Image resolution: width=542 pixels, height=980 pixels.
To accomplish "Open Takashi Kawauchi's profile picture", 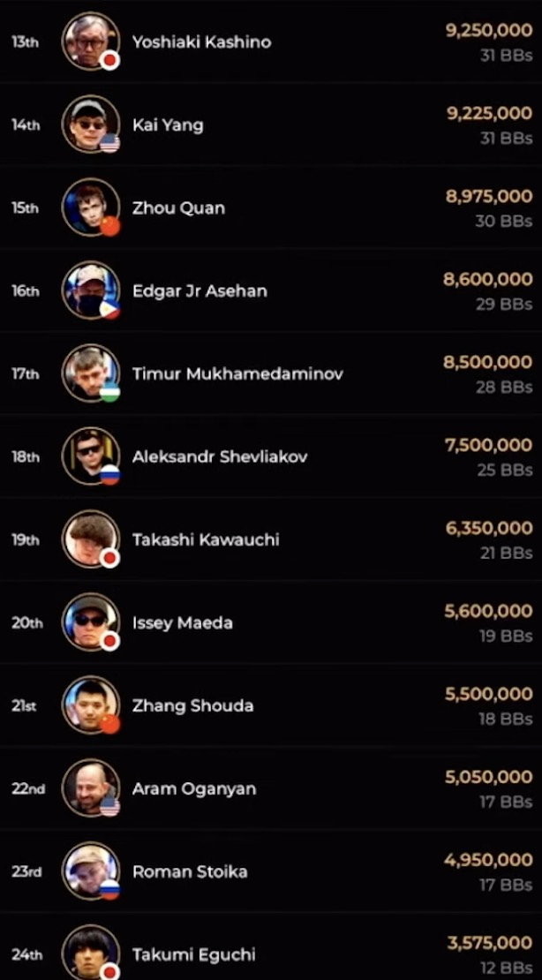I will pyautogui.click(x=89, y=538).
